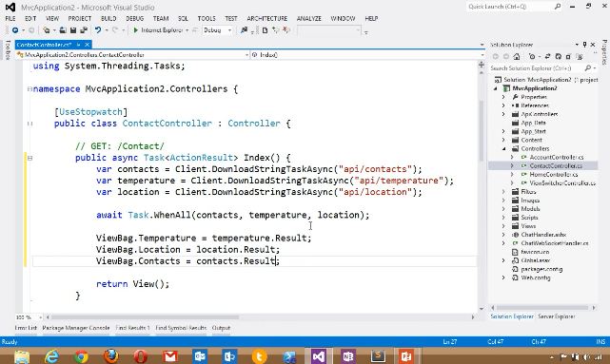This screenshot has width=610, height=364.
Task: Click the Home icon in Solution Explorer
Action: pos(516,57)
